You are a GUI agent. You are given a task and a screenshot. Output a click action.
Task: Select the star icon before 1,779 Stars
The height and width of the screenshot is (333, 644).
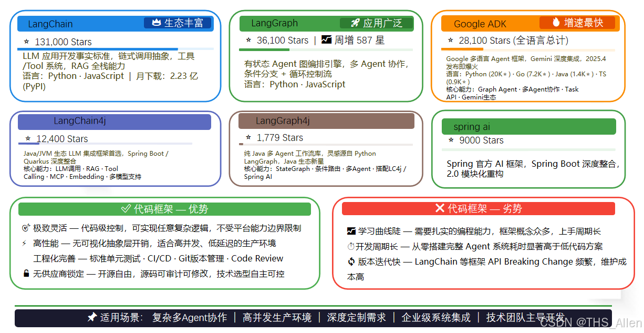[x=248, y=137]
